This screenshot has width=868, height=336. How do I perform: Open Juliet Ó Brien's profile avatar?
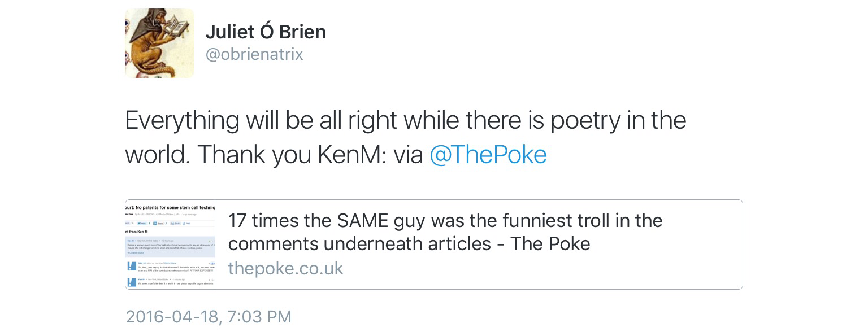(x=159, y=43)
